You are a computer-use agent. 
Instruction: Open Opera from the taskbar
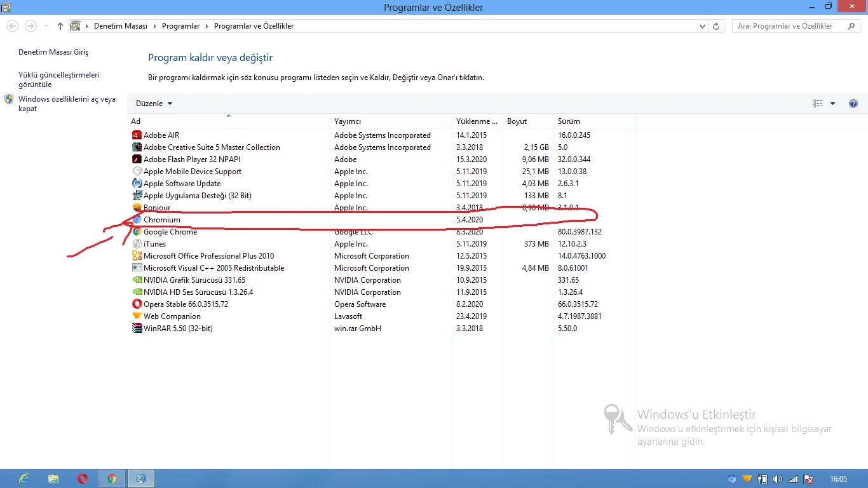click(x=83, y=478)
